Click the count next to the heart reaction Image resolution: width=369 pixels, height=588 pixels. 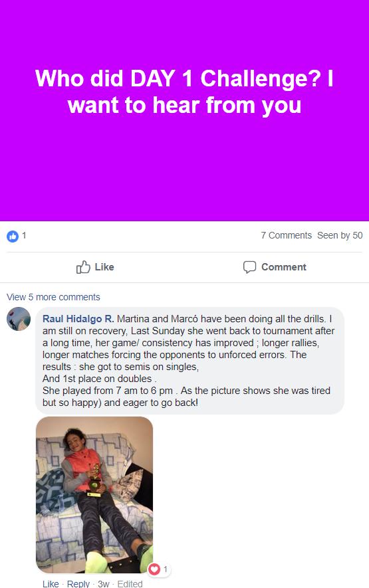(x=165, y=569)
